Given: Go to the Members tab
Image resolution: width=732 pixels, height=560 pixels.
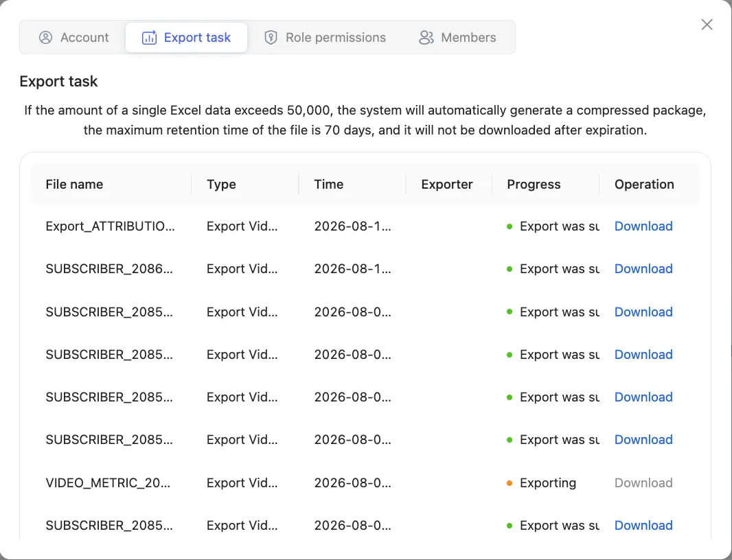Looking at the screenshot, I should 457,37.
